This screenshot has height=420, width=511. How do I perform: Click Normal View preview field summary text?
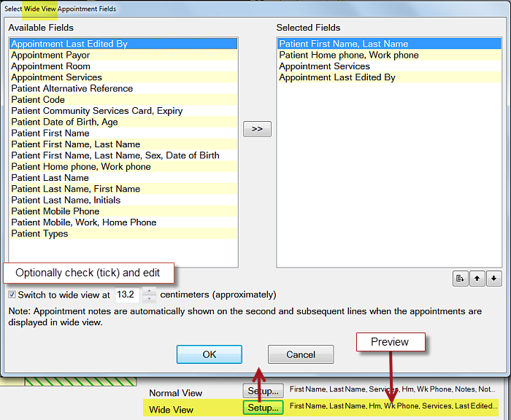(x=393, y=389)
